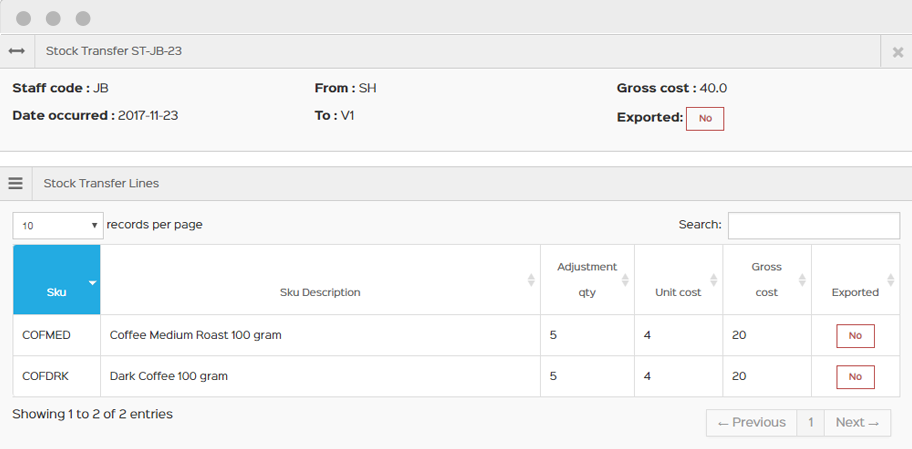Open the Stock Transfer Lines hamburger menu
This screenshot has height=449, width=912.
click(16, 183)
